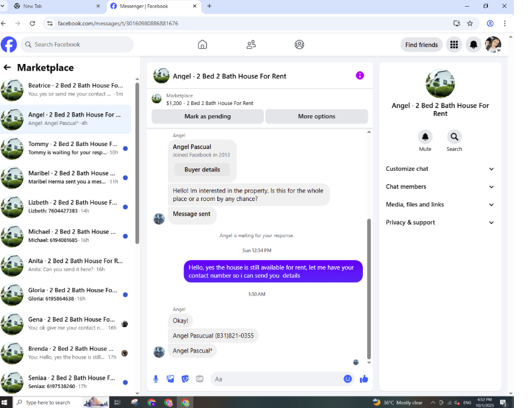Open a new browser tab plus button
Viewport: 532px width, 408px height.
point(210,6)
